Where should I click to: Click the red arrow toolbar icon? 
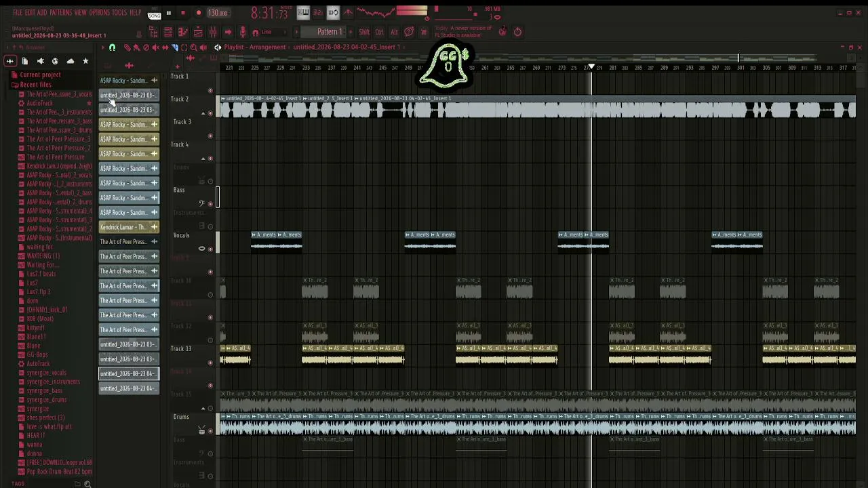click(x=228, y=32)
